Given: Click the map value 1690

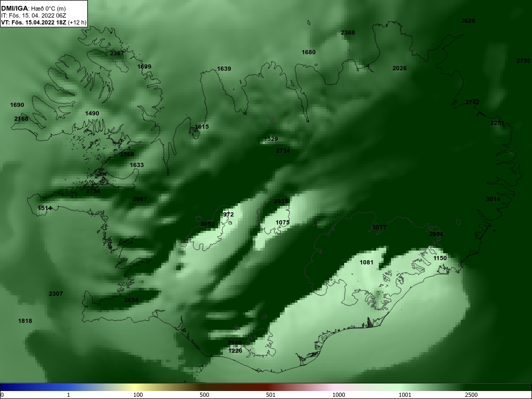Looking at the screenshot, I should click(17, 105).
